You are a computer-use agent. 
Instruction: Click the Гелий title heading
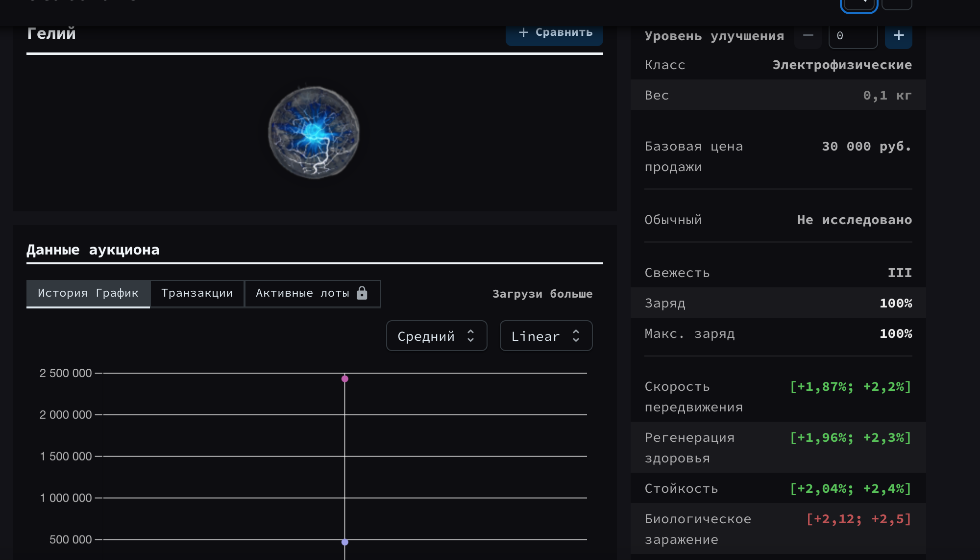(x=51, y=33)
